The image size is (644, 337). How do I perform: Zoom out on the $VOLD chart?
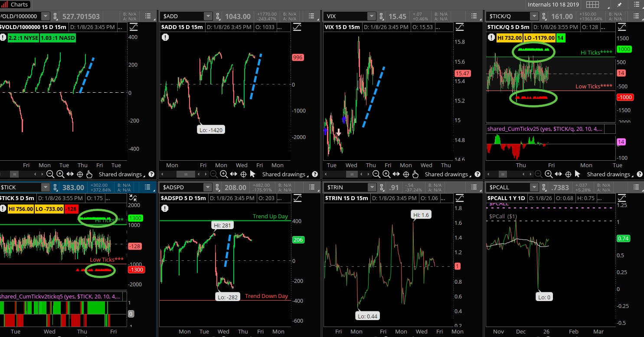pos(50,174)
